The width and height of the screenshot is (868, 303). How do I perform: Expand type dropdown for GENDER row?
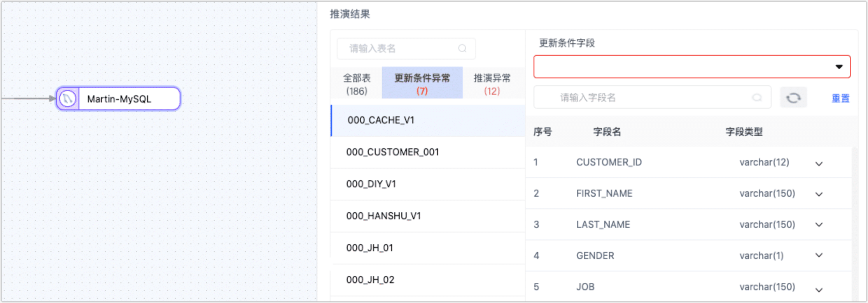pos(819,255)
